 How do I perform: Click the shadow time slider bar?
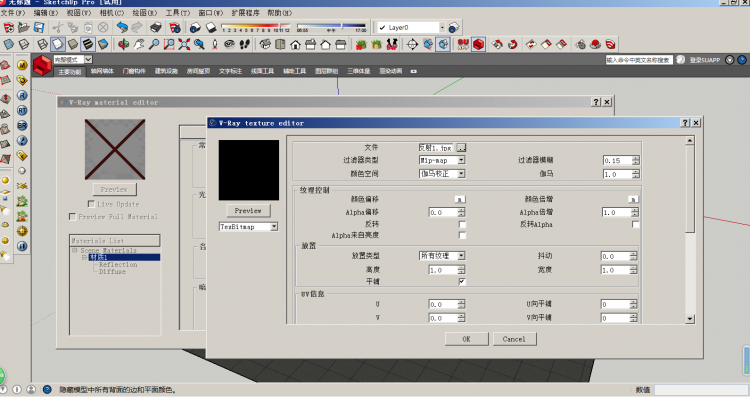331,26
